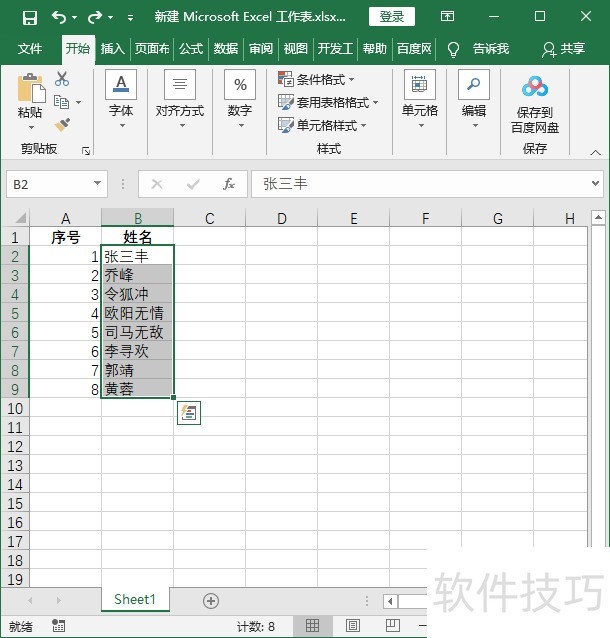Expand the 粘贴 dropdown arrow
The height and width of the screenshot is (638, 610).
[31, 128]
